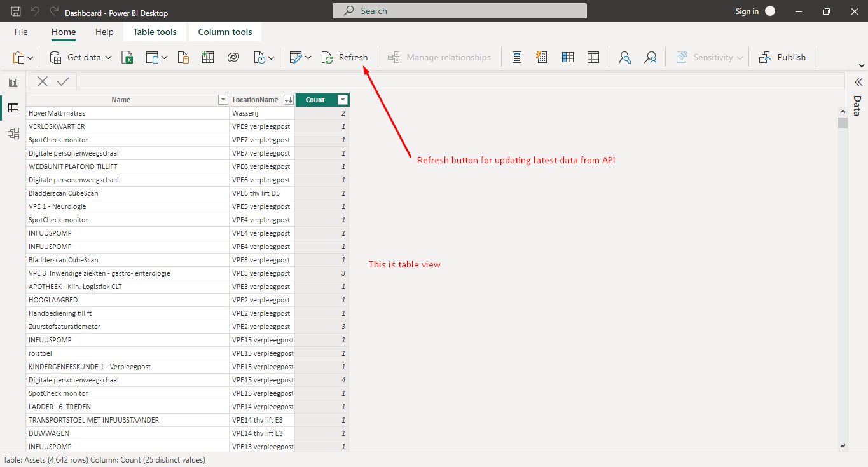This screenshot has width=868, height=467.
Task: Open the Table tools tab
Action: (155, 32)
